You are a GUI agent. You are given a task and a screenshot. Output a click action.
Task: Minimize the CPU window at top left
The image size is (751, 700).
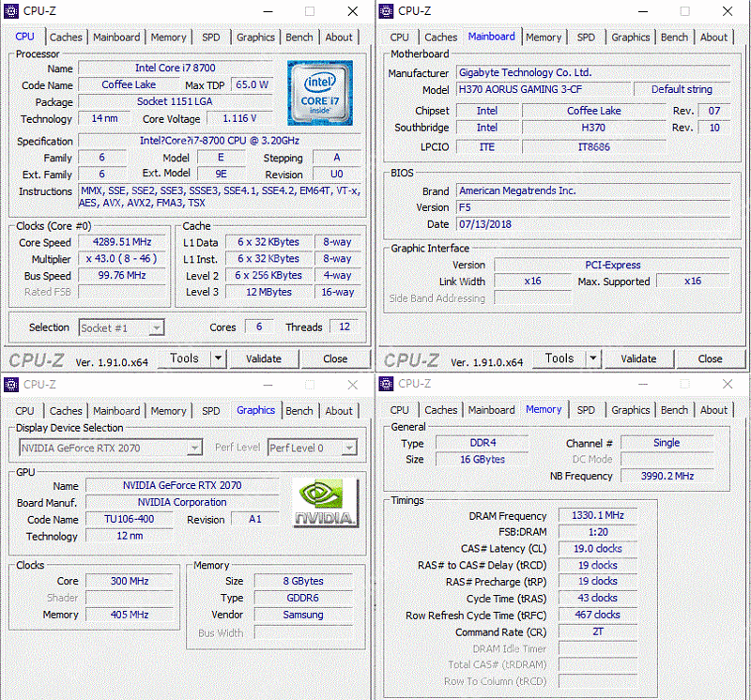[x=268, y=11]
